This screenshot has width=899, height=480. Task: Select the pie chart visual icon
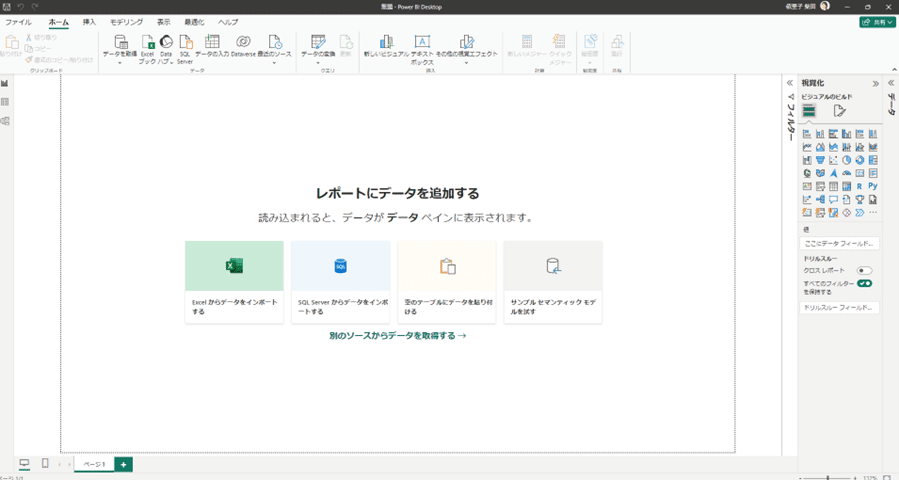pyautogui.click(x=846, y=160)
